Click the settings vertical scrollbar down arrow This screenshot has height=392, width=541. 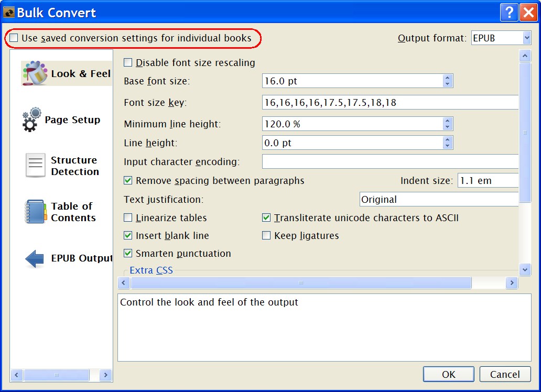[525, 269]
